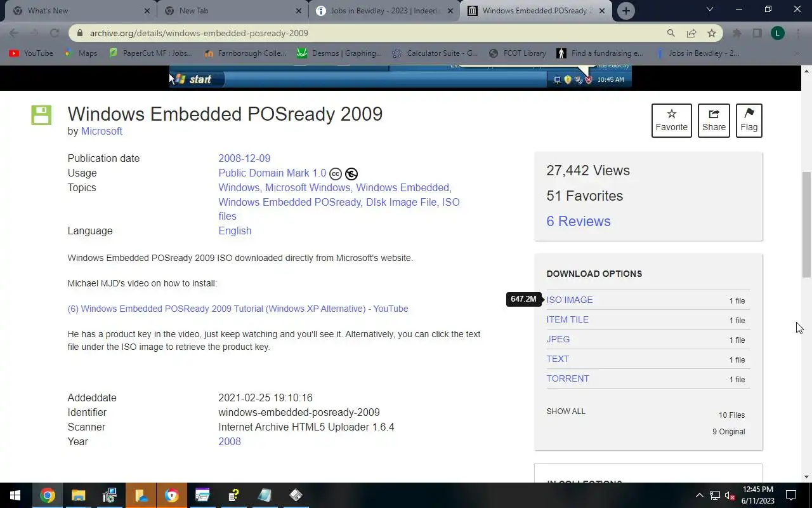
Task: Open the Desmos Graphing bookmark
Action: point(340,53)
